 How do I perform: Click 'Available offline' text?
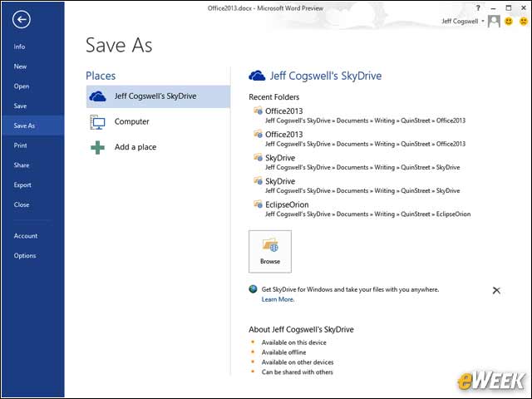(x=283, y=352)
